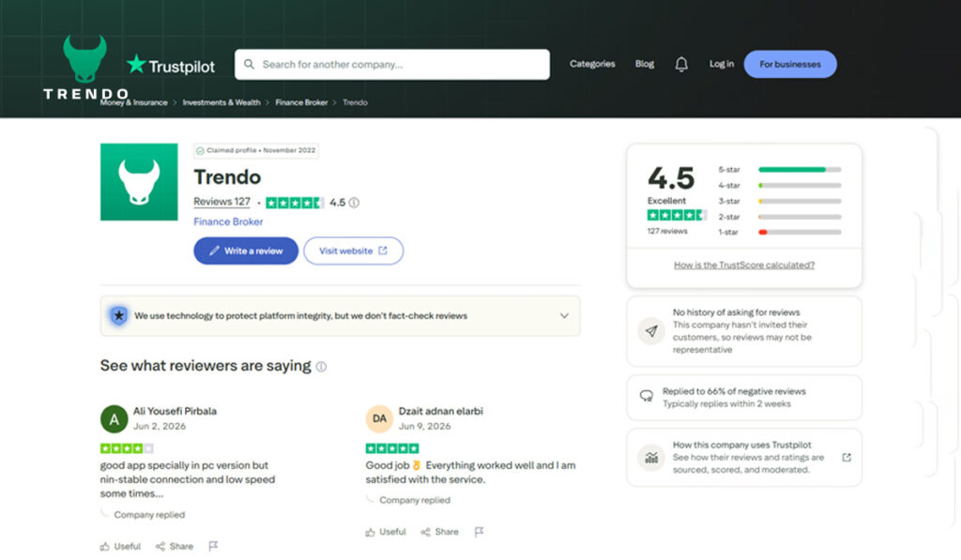Click the shield star integrity icon
Screen dimensions: 961x560
[119, 315]
